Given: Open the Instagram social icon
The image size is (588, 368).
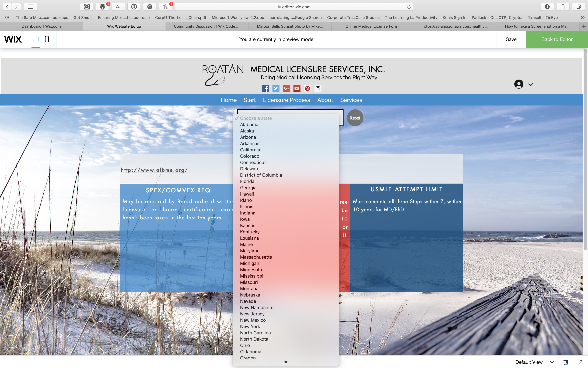Looking at the screenshot, I should pyautogui.click(x=318, y=88).
